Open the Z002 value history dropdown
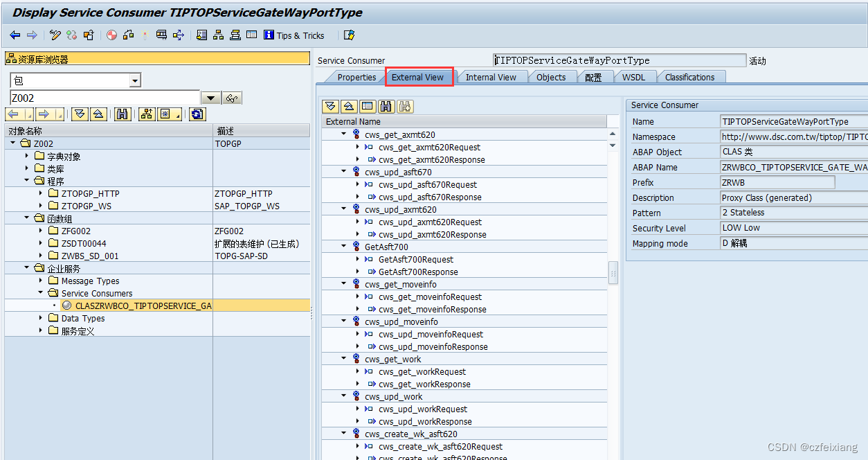This screenshot has height=460, width=868. point(210,98)
